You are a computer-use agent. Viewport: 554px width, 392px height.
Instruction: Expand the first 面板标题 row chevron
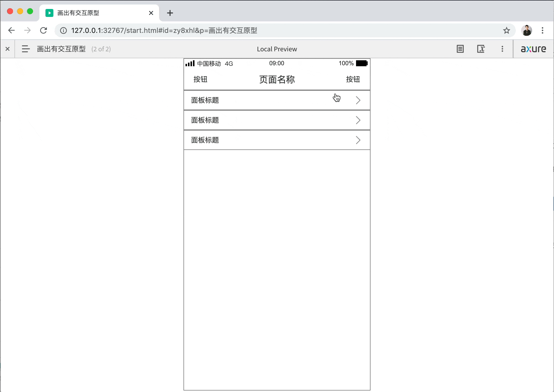(358, 100)
